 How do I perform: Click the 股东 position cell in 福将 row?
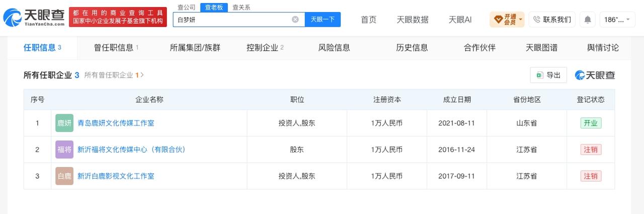[297, 150]
